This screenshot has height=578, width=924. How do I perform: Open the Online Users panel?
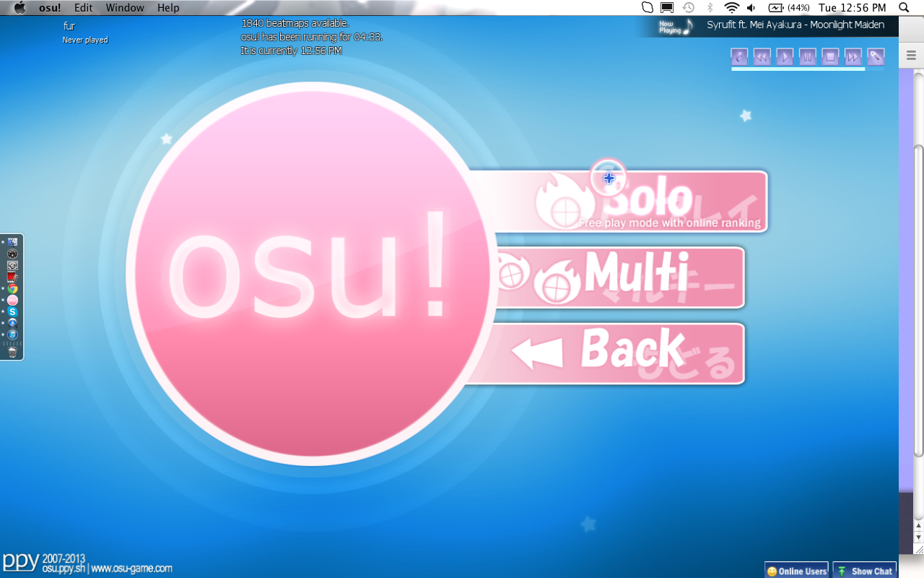pos(797,571)
